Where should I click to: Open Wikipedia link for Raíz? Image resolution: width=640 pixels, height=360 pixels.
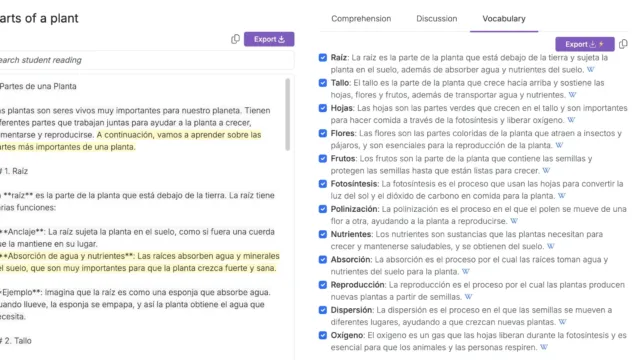pyautogui.click(x=590, y=70)
